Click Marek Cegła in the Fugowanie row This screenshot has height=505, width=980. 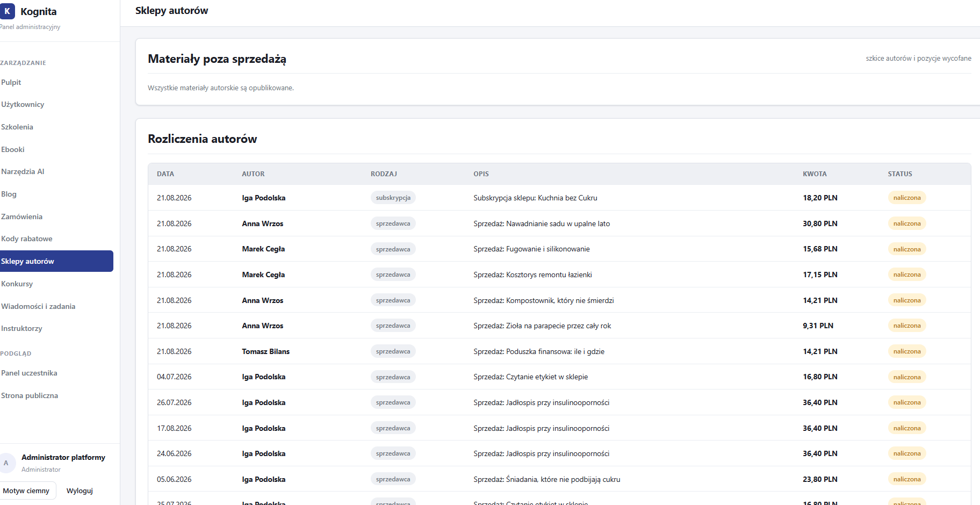click(263, 249)
